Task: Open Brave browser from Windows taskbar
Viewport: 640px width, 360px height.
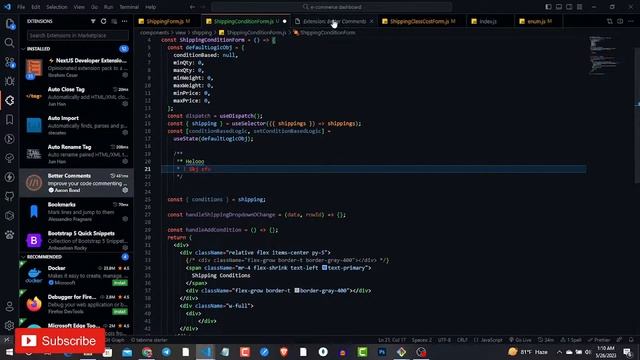Action: [284, 352]
